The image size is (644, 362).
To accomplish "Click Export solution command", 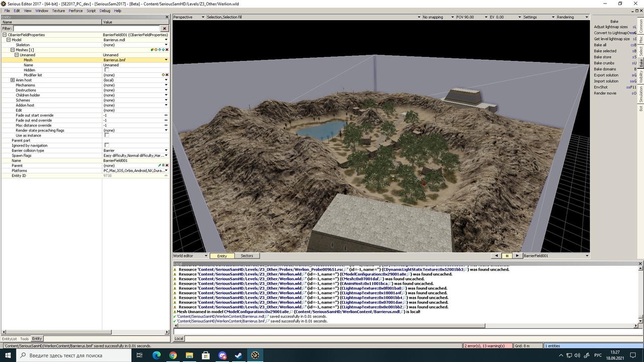I will point(606,75).
